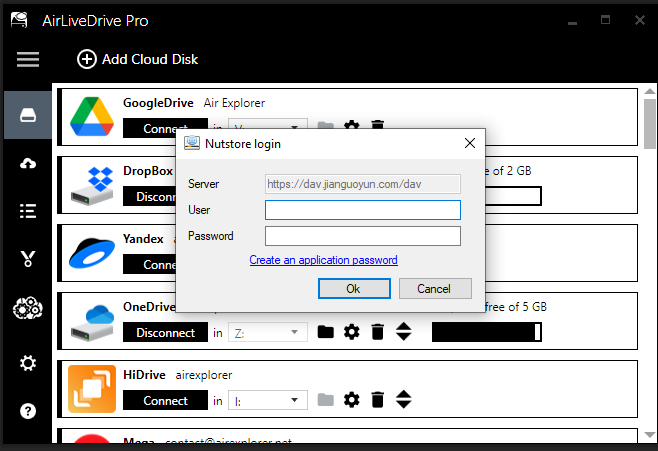Close the Nutstore login dialog
This screenshot has width=658, height=451.
470,143
